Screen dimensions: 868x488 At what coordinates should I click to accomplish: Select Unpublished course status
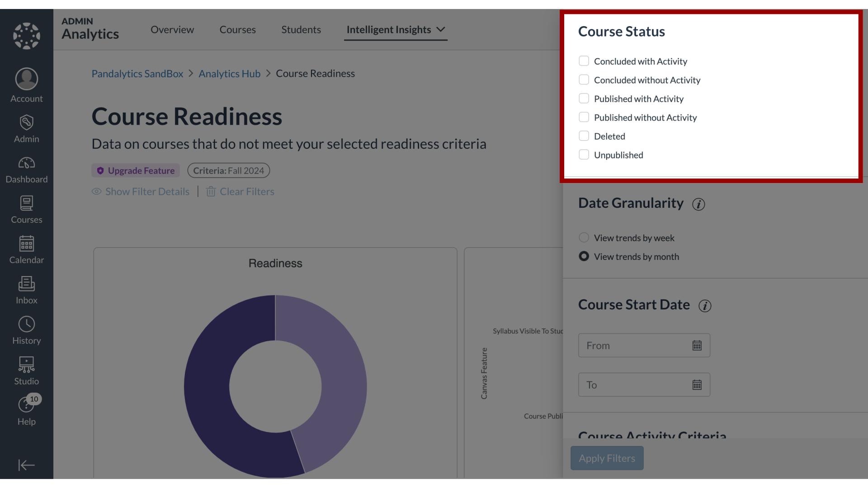tap(583, 155)
